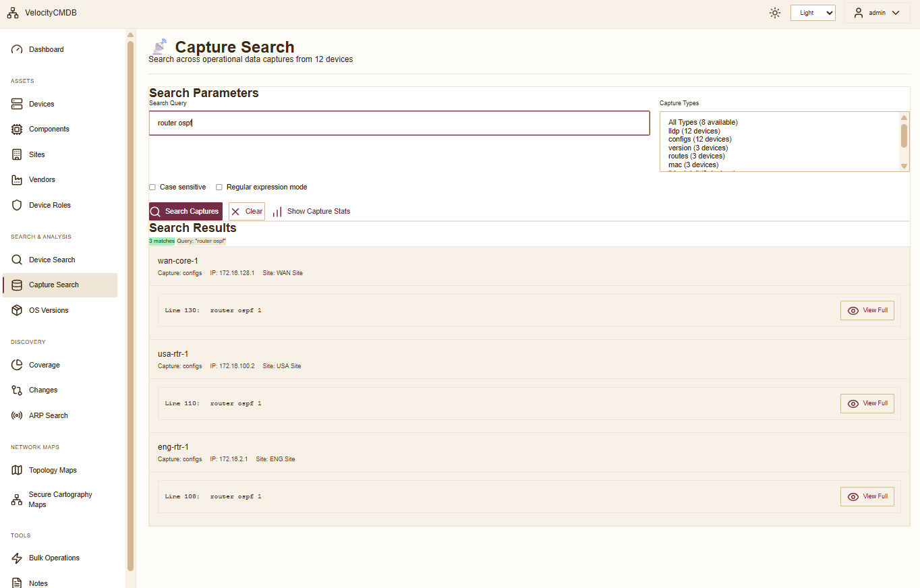Click the Capture Search satellite header icon
Screen dimensions: 920x588
tap(159, 47)
